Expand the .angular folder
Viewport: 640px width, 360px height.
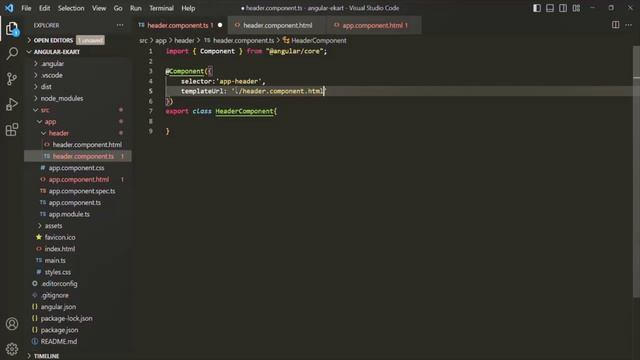52,64
